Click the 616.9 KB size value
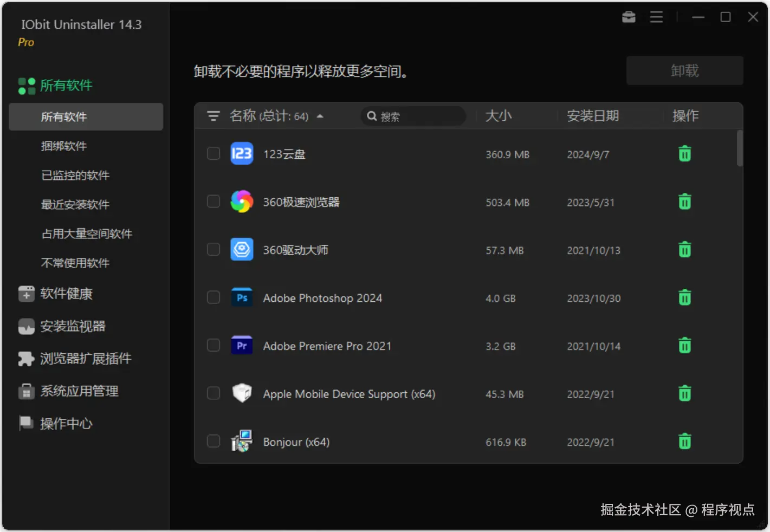This screenshot has height=532, width=770. pos(506,442)
